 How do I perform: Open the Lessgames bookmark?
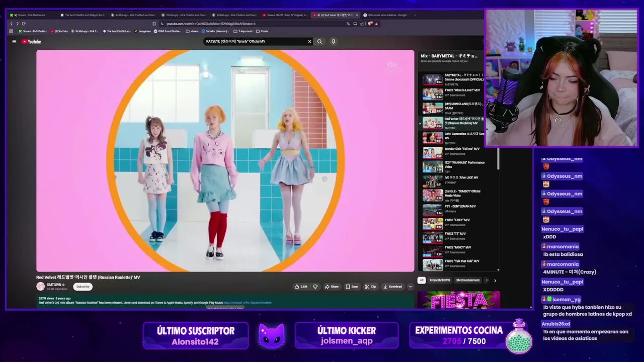143,31
